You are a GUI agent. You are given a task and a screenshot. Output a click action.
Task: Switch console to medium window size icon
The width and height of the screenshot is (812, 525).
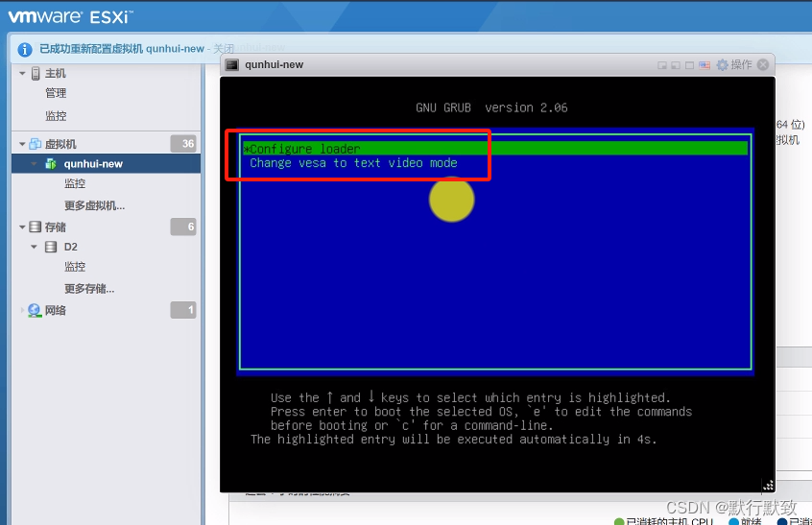pyautogui.click(x=676, y=65)
